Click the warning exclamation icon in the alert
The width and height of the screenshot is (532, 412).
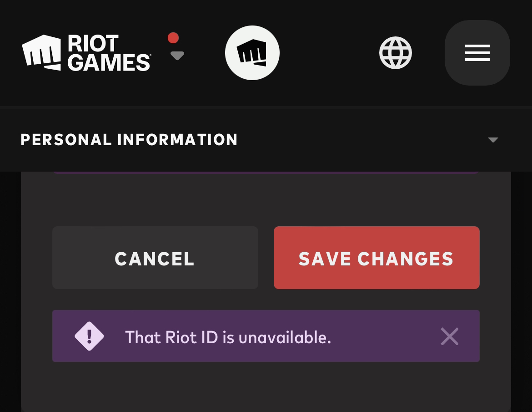coord(89,336)
